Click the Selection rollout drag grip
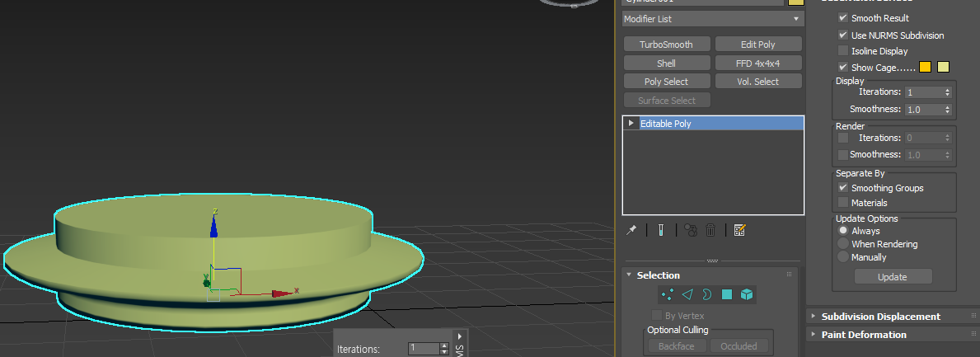The width and height of the screenshot is (980, 357). 789,275
